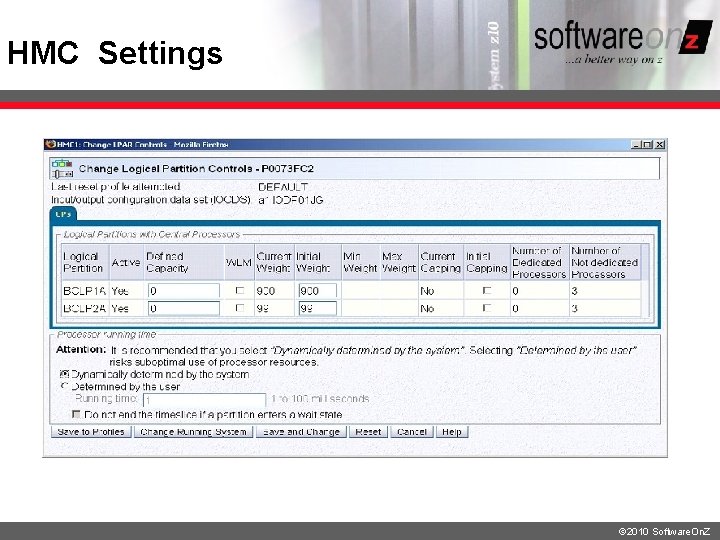Click the DEFAULT reset profile value
Screen dimensions: 720x540
283,187
